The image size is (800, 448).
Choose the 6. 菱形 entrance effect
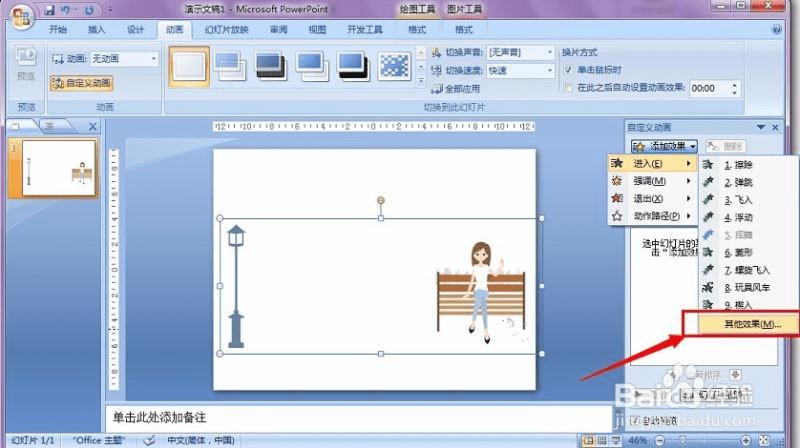(x=748, y=252)
